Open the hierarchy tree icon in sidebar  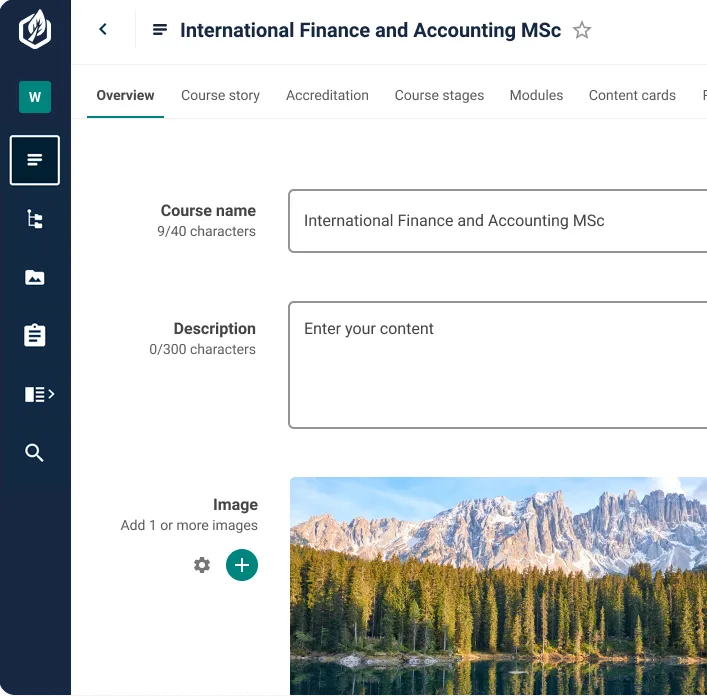point(35,219)
